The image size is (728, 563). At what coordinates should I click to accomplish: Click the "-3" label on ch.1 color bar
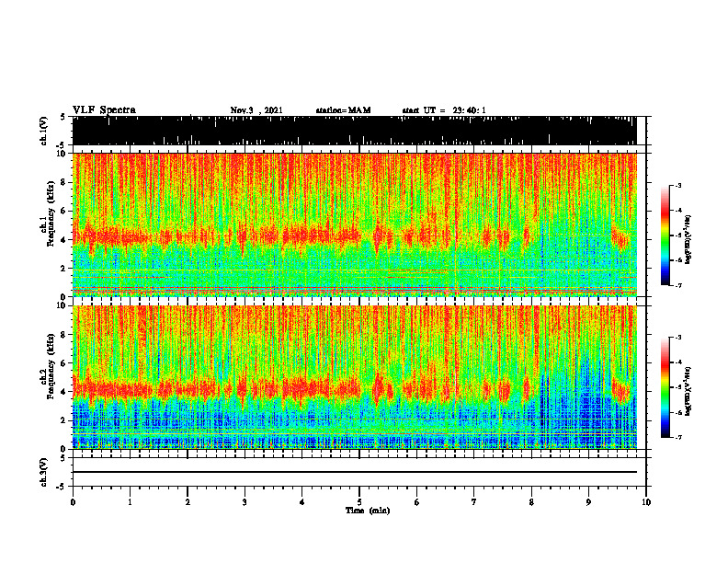tap(678, 185)
